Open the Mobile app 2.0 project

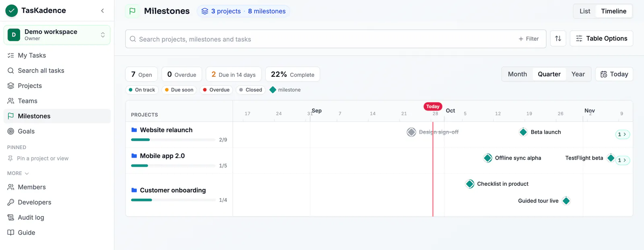point(162,156)
